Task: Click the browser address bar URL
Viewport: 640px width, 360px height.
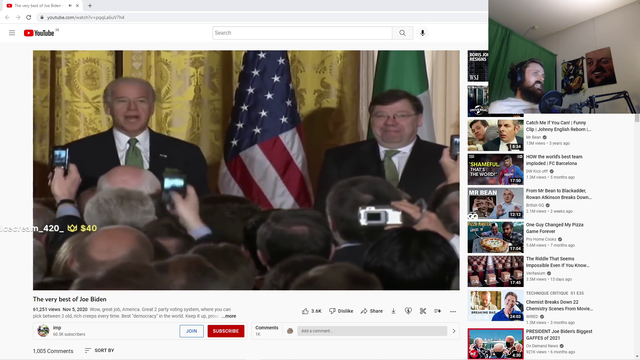Action: pos(86,18)
